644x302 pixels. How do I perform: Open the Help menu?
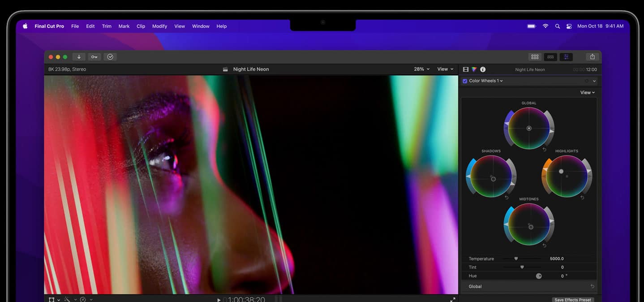click(222, 26)
